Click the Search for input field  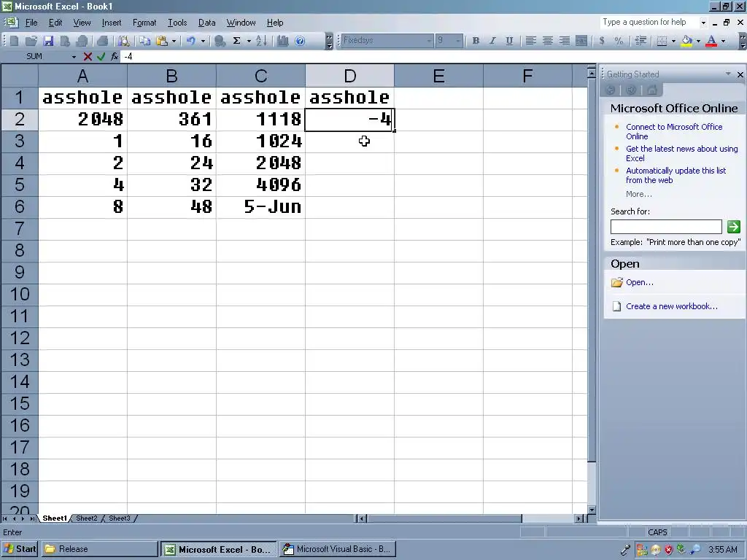666,227
